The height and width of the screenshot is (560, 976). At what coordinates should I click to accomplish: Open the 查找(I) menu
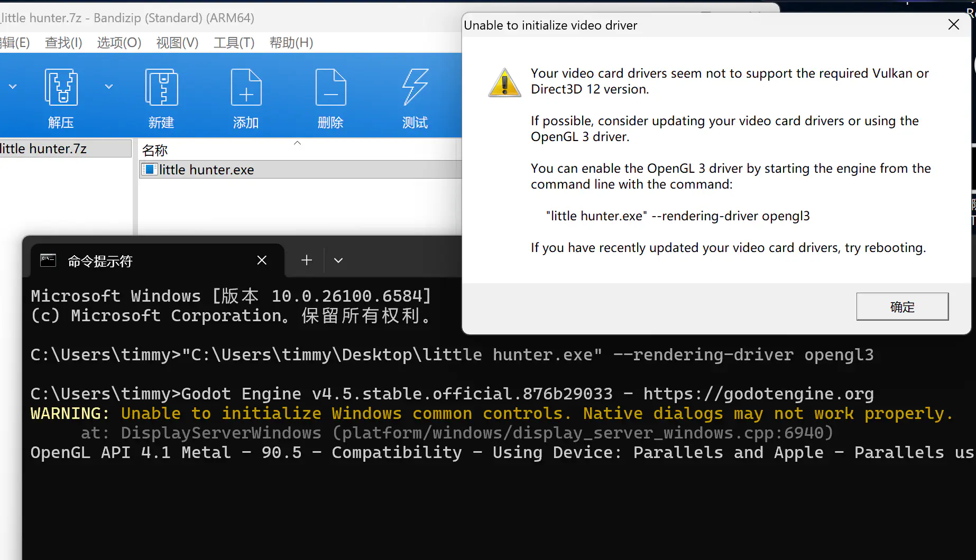(x=63, y=43)
